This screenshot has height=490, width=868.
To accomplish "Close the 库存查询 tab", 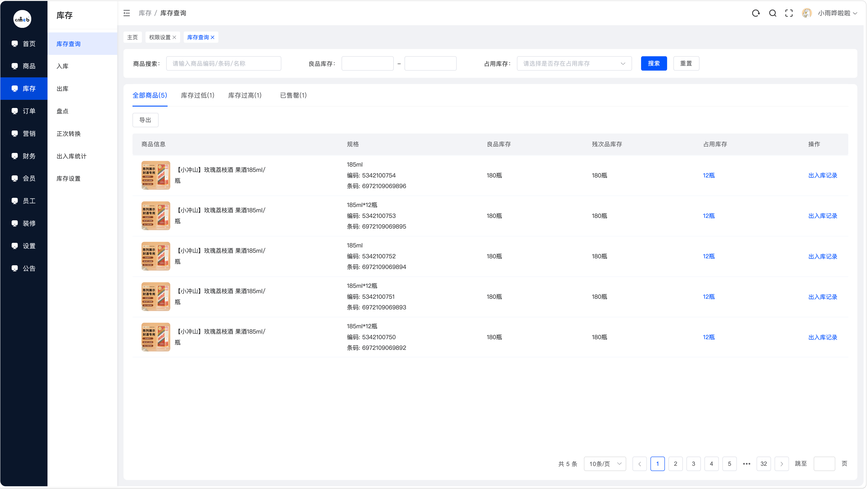I will [213, 37].
